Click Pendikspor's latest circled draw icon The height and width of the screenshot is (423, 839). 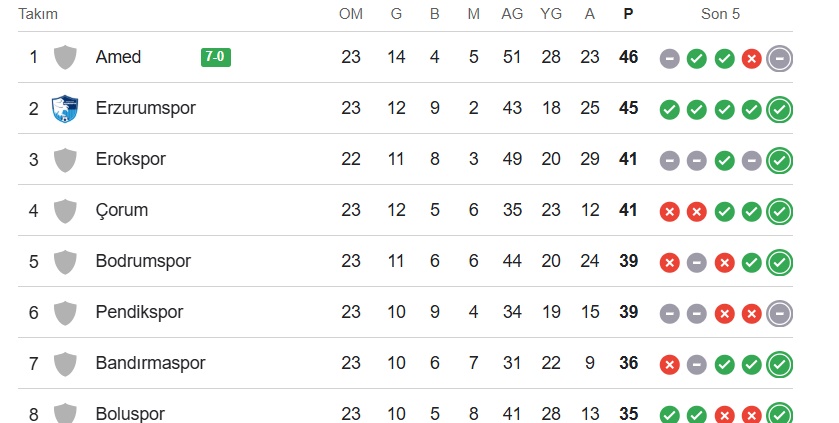[x=780, y=313]
